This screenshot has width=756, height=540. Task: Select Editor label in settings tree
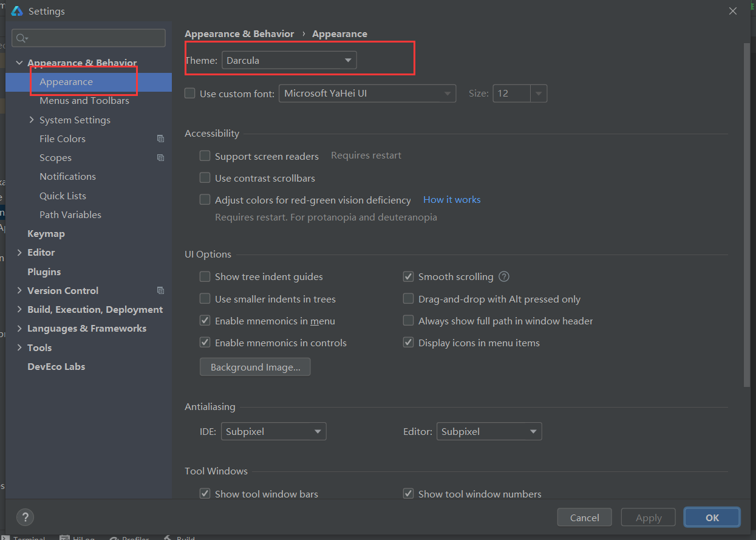41,252
